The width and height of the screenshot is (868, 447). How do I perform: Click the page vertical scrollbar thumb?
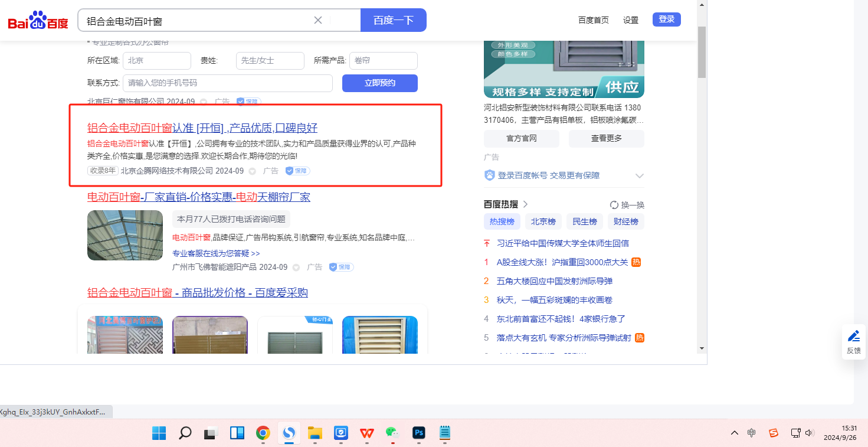(x=702, y=52)
